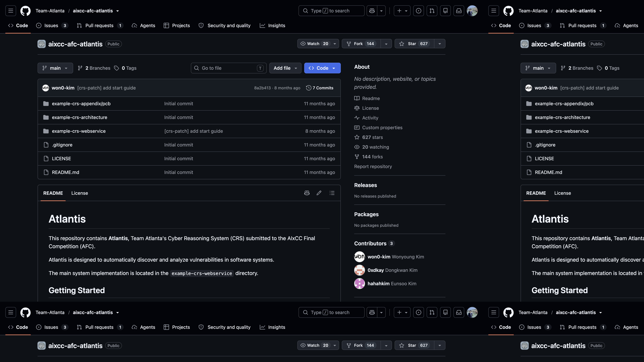Focus the Go to file field
Viewport: 644px width, 362px height.
[228, 68]
